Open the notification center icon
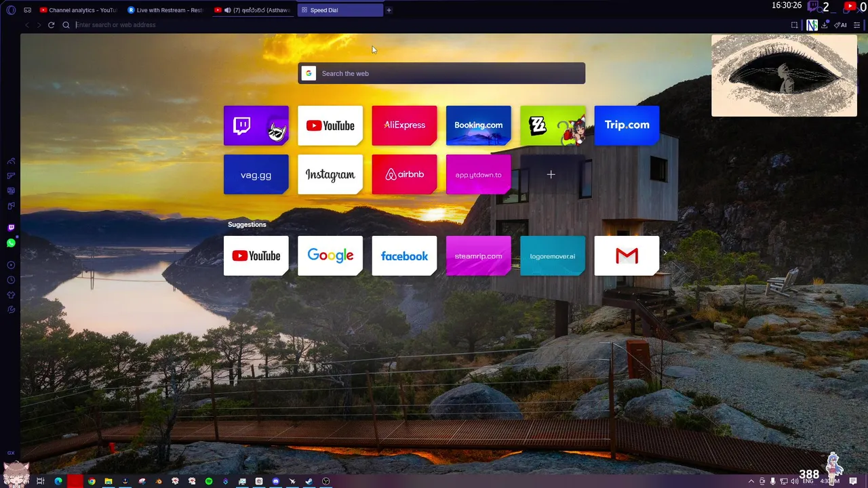The image size is (868, 488). coord(853,481)
